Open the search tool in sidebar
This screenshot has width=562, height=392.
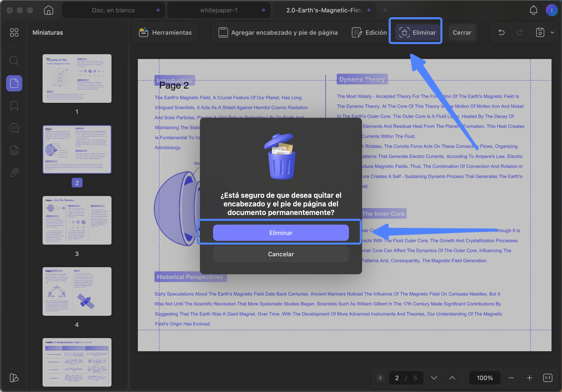click(14, 61)
